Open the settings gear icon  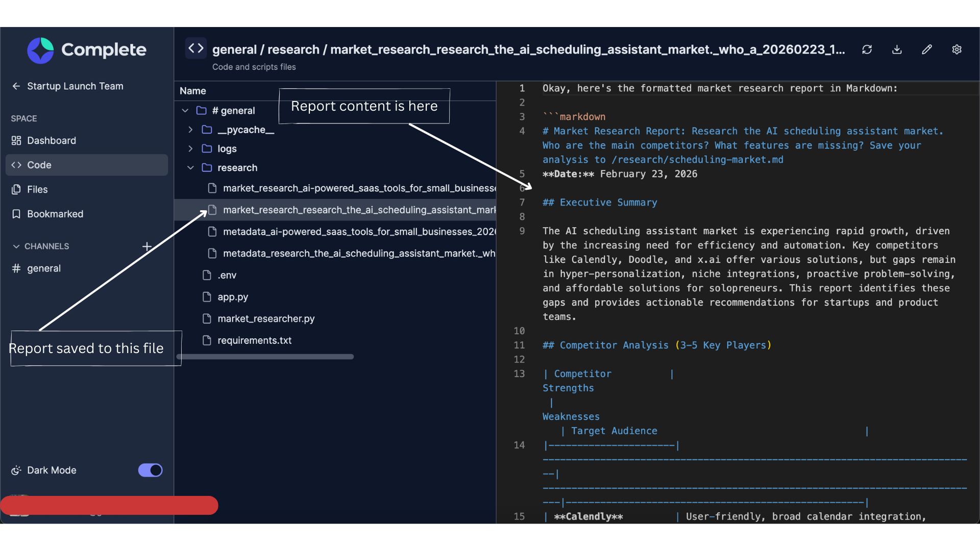tap(957, 49)
